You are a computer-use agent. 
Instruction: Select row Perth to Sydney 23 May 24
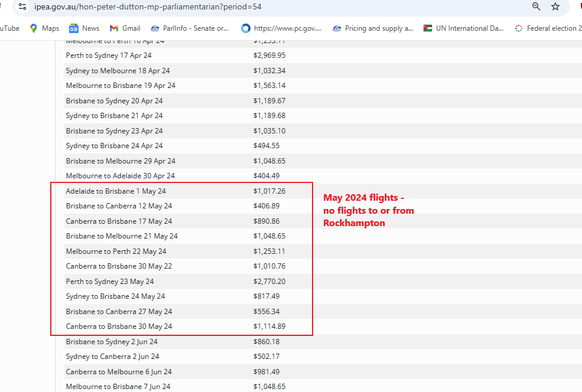point(323,281)
